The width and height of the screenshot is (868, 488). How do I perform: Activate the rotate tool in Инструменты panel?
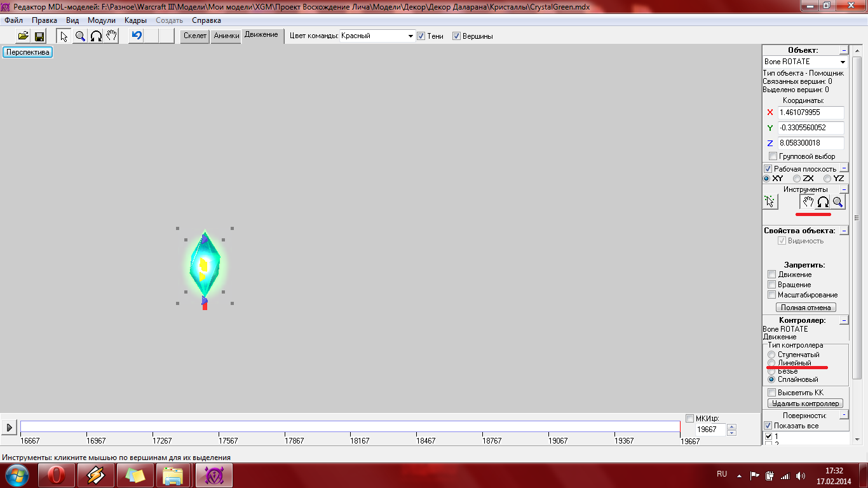point(823,202)
